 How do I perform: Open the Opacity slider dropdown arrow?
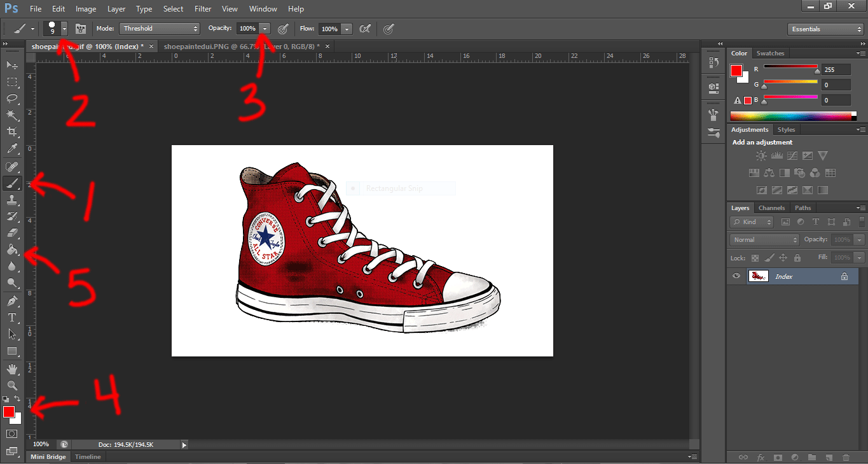pos(265,29)
